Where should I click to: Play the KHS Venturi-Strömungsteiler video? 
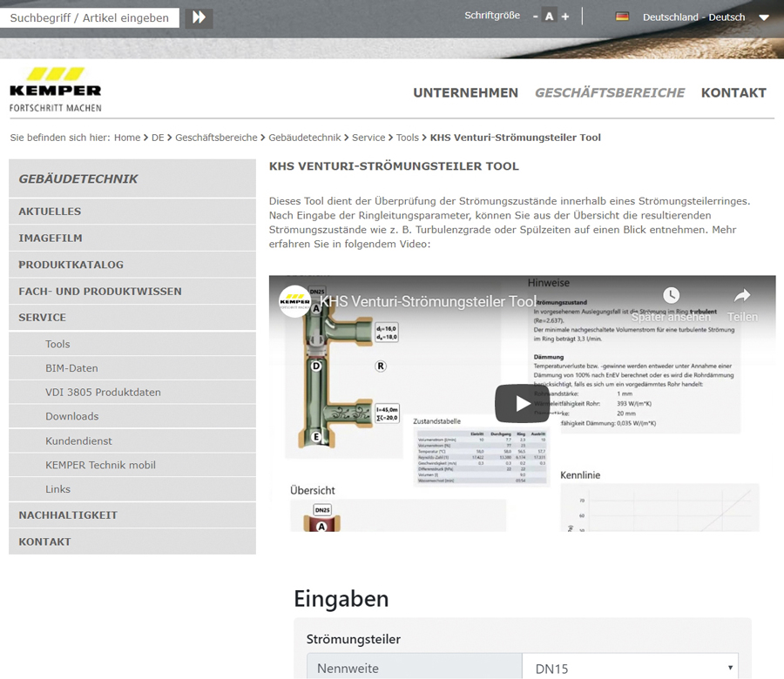522,403
